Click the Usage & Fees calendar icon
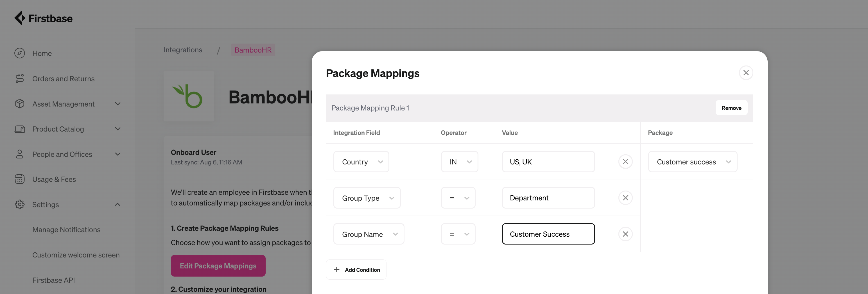This screenshot has width=868, height=294. [x=20, y=179]
